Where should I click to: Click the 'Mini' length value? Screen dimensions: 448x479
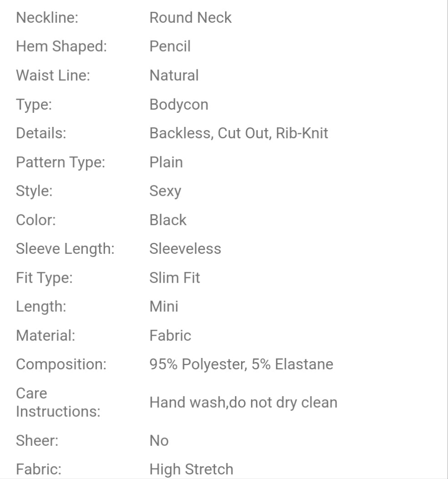pos(164,307)
